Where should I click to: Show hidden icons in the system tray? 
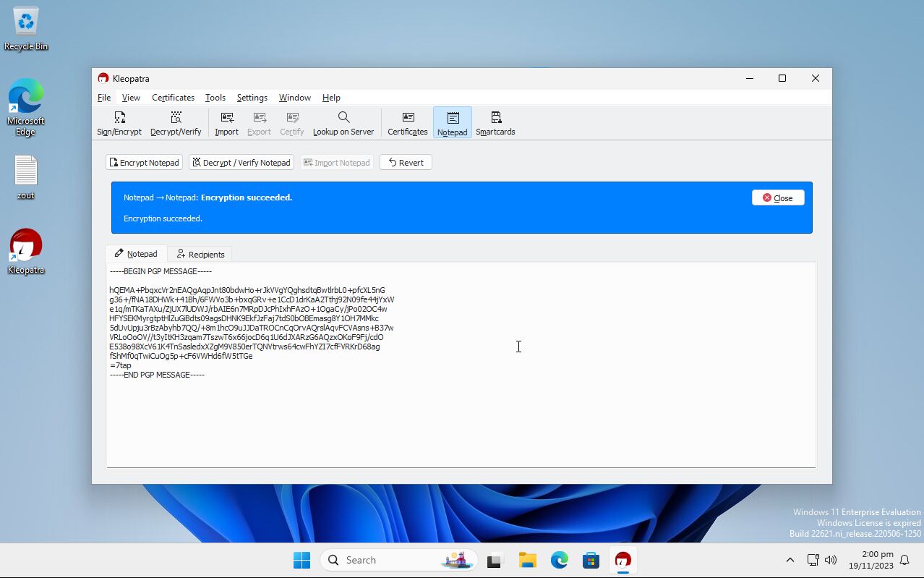[790, 560]
